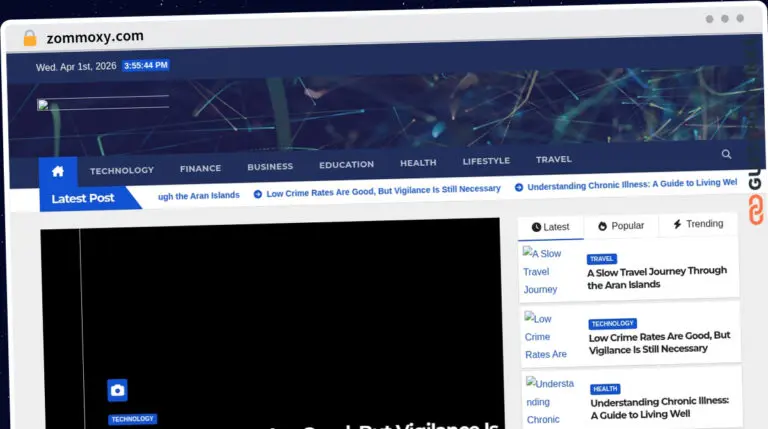Navigate to the Health section

[x=418, y=163]
